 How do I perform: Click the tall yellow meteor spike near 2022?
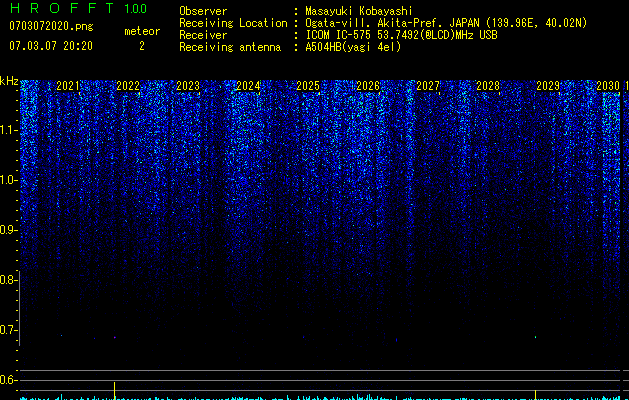pyautogui.click(x=115, y=391)
